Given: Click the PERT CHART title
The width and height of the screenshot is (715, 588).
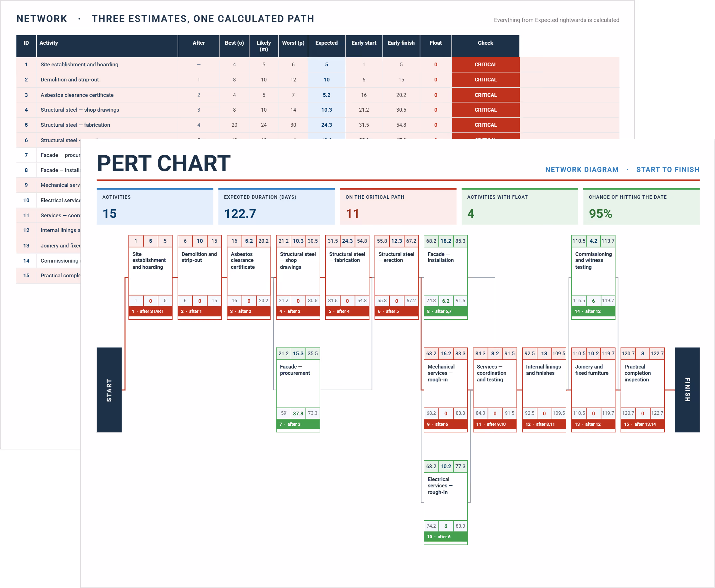Looking at the screenshot, I should 164,163.
